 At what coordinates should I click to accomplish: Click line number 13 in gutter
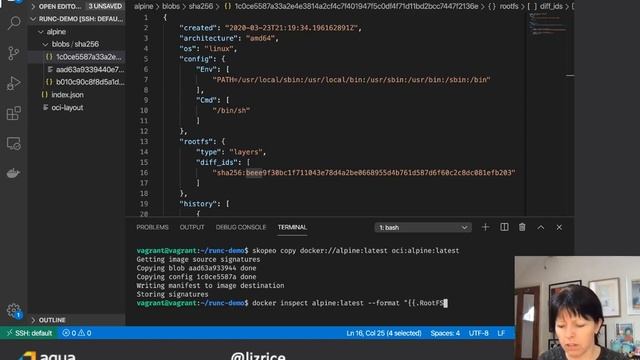click(144, 142)
